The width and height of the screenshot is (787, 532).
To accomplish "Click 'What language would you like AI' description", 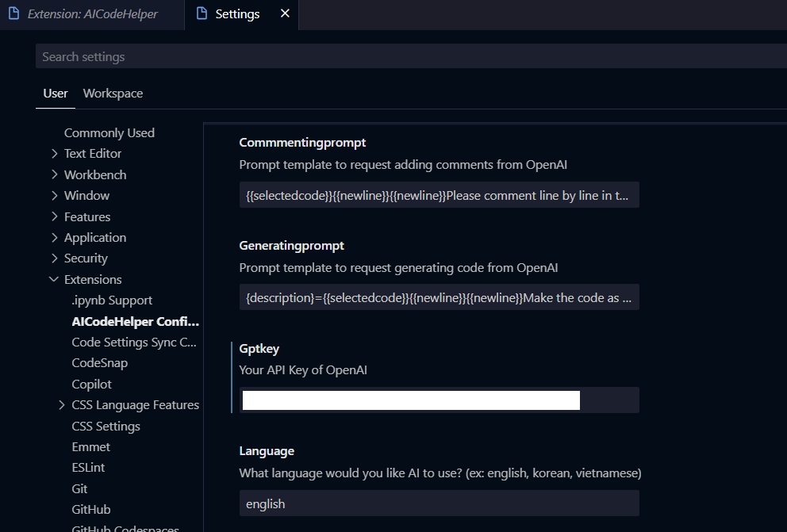I will [440, 473].
